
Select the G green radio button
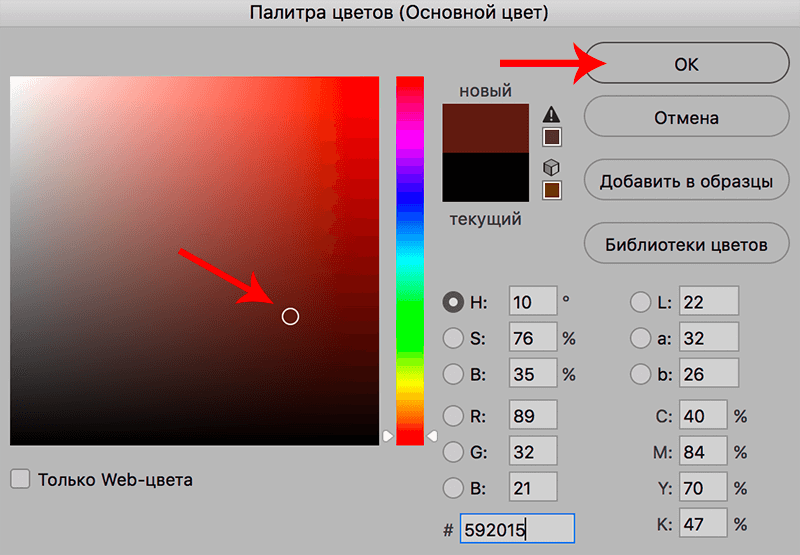click(x=453, y=452)
